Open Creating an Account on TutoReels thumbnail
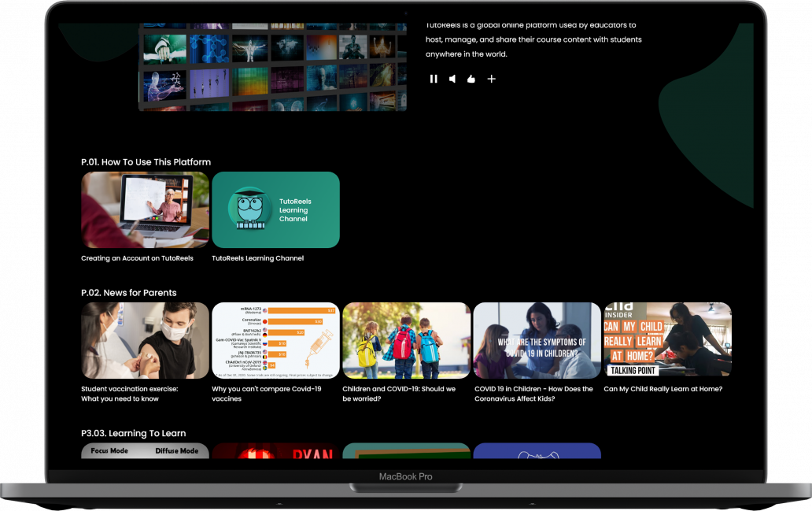The image size is (812, 511). pos(145,210)
